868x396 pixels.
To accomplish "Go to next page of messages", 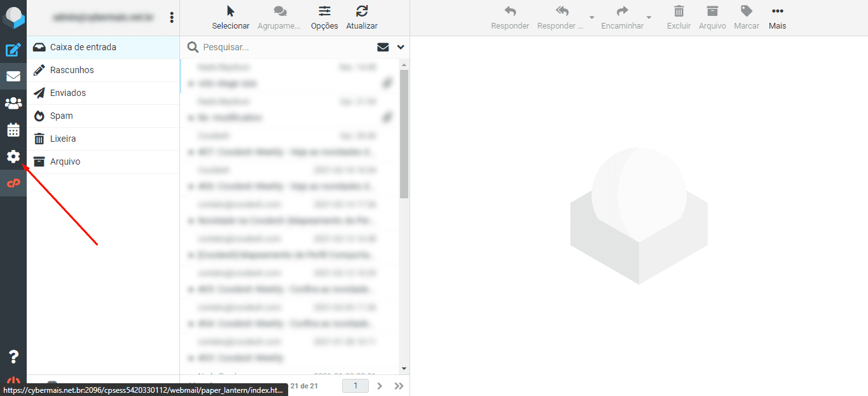I will pos(380,385).
